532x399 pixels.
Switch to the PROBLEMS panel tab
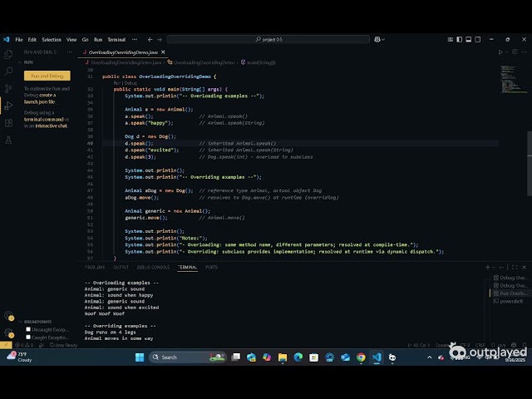point(95,268)
